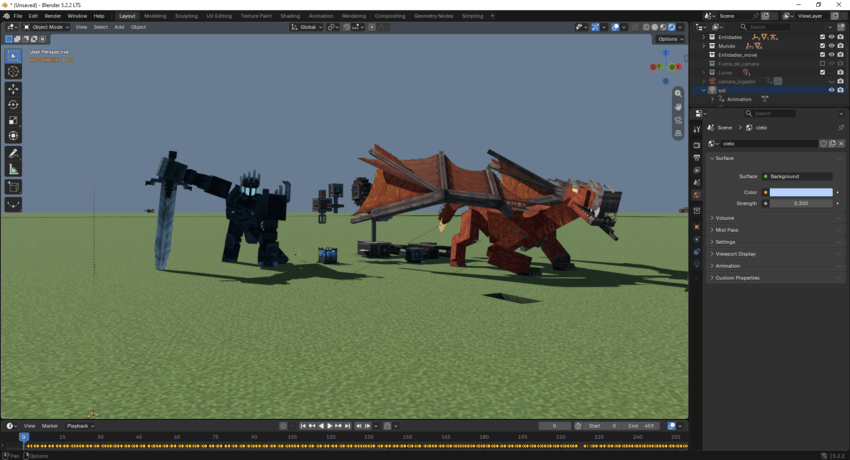The image size is (850, 460).
Task: Click fake user shield icon for cielo
Action: [x=823, y=144]
